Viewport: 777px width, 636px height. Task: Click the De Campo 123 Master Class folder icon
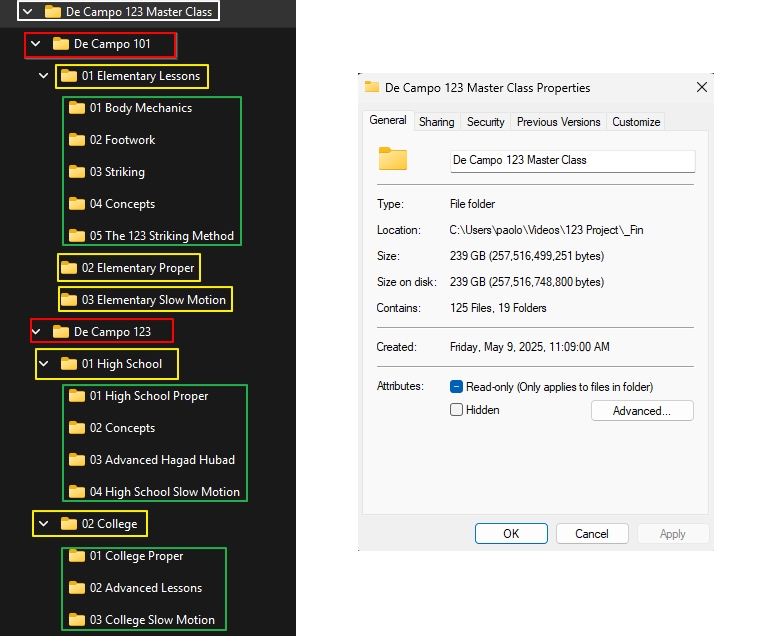(x=53, y=11)
